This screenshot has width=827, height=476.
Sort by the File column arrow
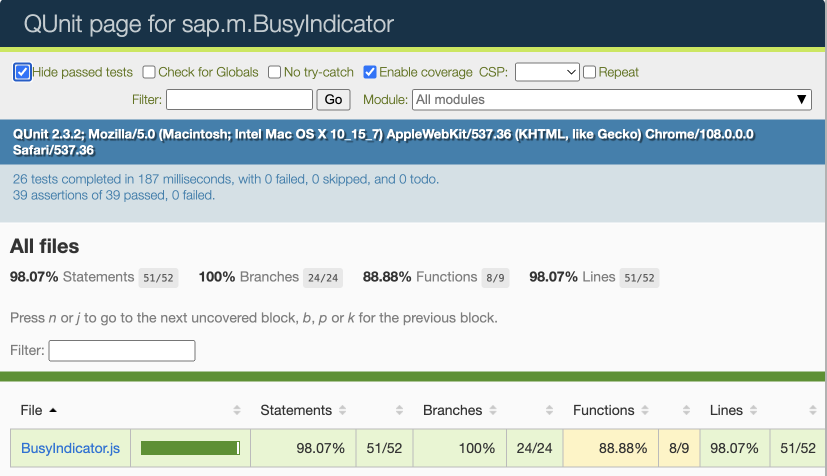[x=53, y=410]
